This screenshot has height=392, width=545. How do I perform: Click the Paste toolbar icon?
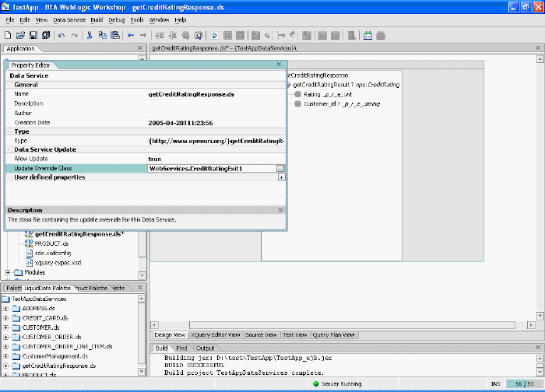tap(115, 35)
